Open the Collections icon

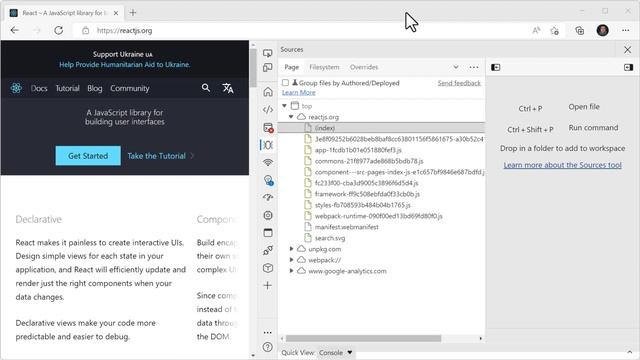point(580,31)
